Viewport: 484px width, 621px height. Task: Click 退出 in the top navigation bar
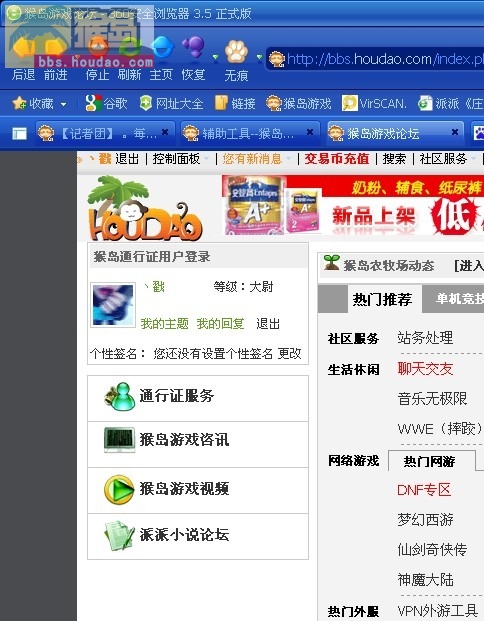pos(127,159)
